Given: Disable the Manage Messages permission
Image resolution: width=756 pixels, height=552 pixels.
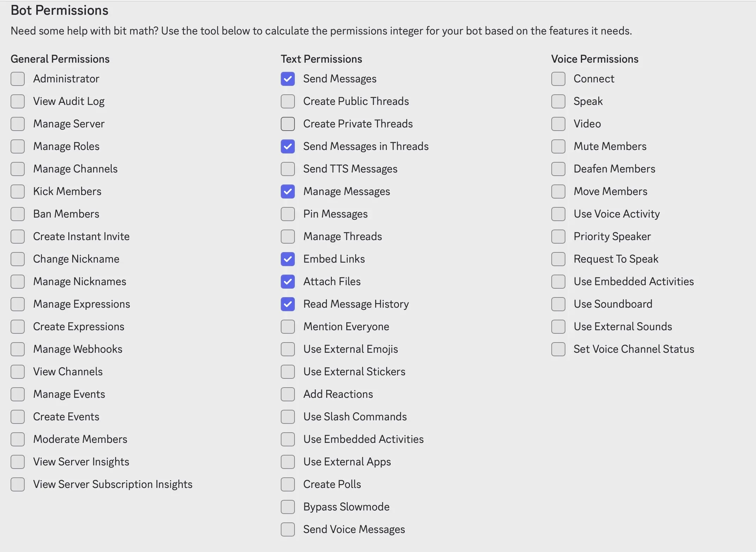Looking at the screenshot, I should (288, 192).
